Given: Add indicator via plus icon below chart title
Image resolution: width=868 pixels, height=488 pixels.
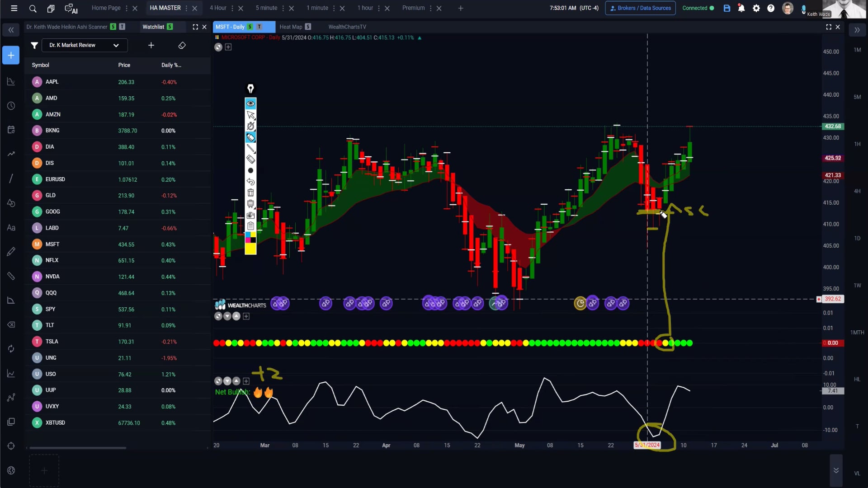Looking at the screenshot, I should point(228,47).
